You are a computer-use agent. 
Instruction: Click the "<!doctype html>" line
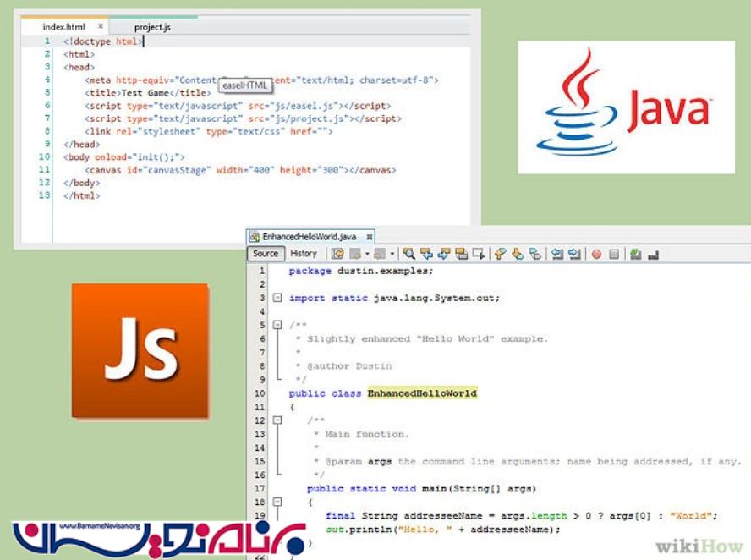pos(103,41)
